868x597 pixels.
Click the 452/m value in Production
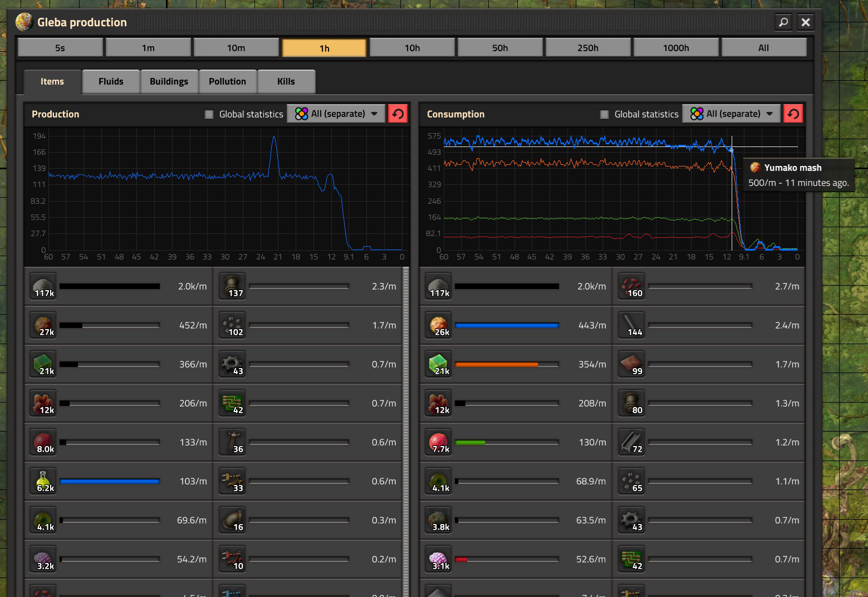[193, 325]
